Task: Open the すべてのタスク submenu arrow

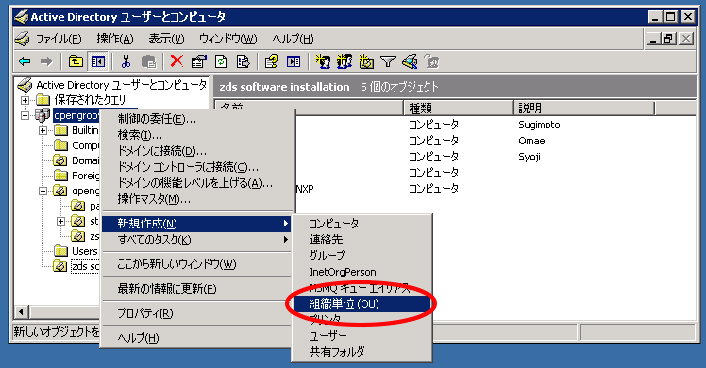Action: [x=285, y=240]
